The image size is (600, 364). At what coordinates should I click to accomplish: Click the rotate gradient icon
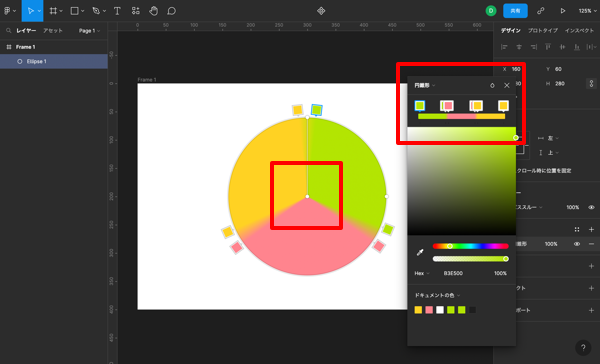[492, 85]
